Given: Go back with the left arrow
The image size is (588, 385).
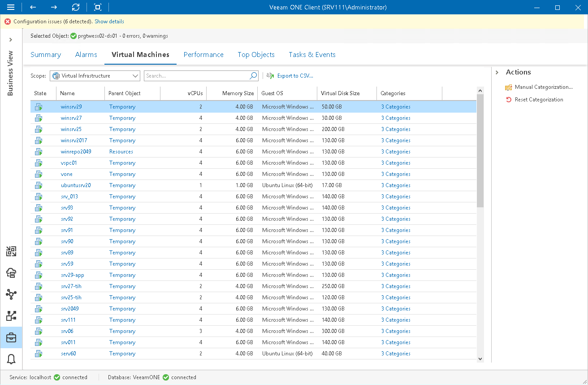Looking at the screenshot, I should (x=33, y=7).
